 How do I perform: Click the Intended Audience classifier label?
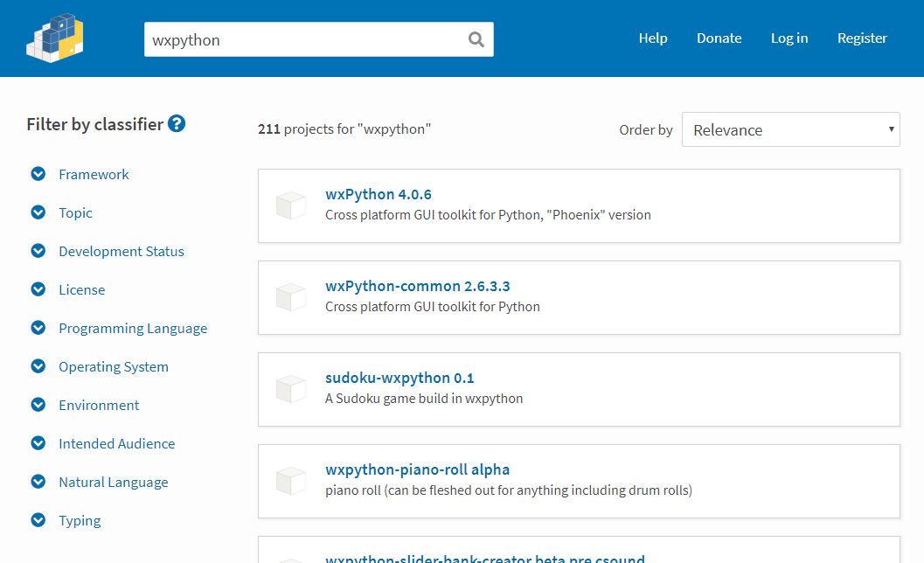116,443
